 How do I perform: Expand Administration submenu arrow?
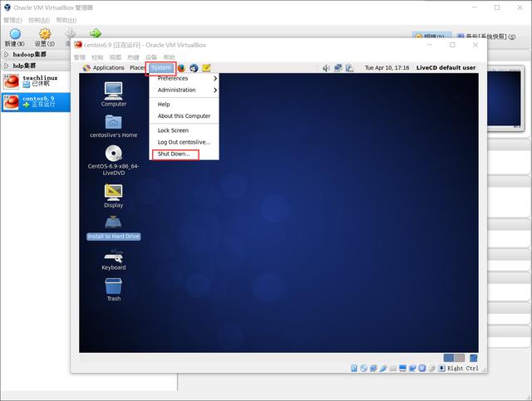(215, 90)
